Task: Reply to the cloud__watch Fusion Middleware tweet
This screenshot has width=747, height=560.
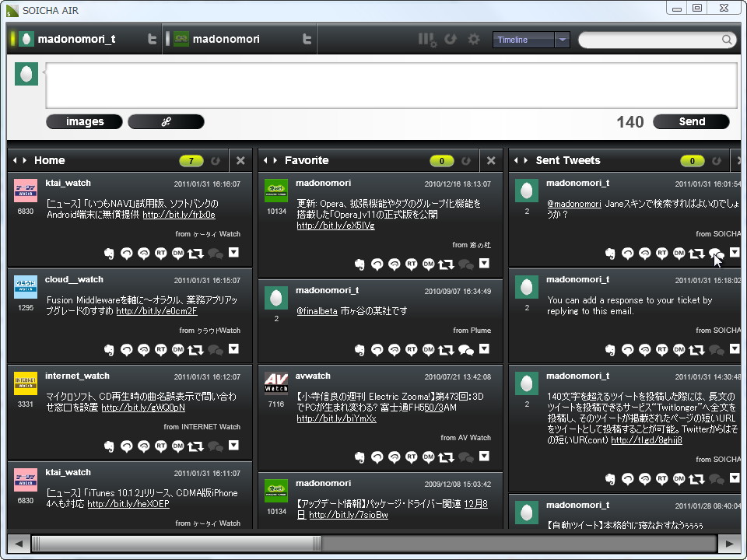Action: pyautogui.click(x=126, y=350)
